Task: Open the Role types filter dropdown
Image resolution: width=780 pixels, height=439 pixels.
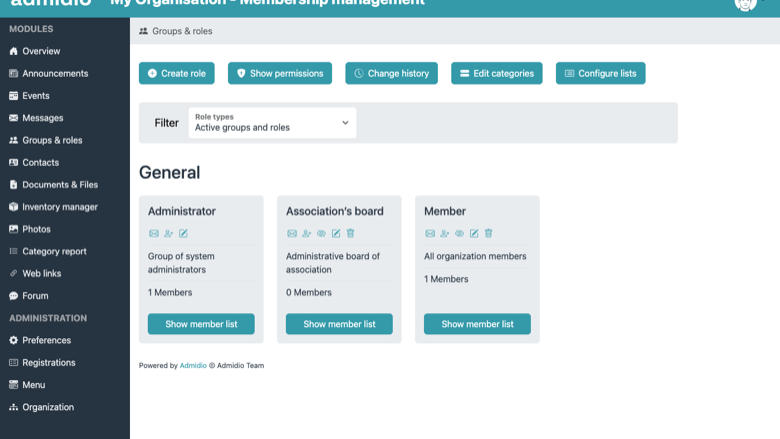Action: click(x=272, y=123)
